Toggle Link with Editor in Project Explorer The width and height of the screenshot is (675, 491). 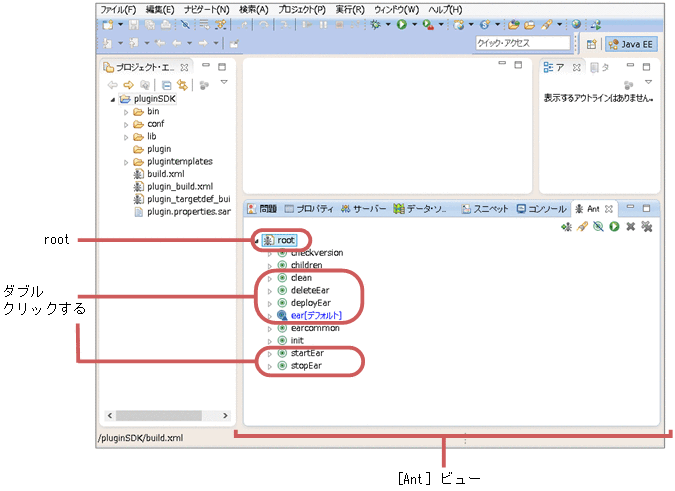point(182,85)
